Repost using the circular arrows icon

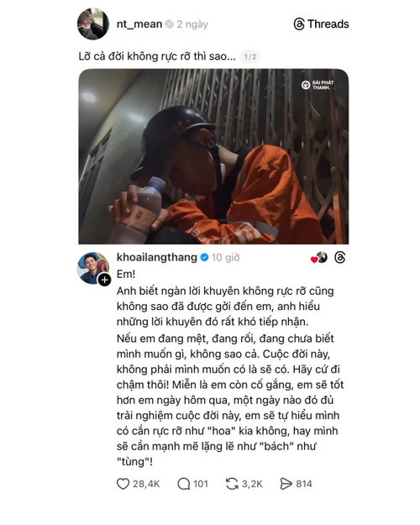pos(232,484)
